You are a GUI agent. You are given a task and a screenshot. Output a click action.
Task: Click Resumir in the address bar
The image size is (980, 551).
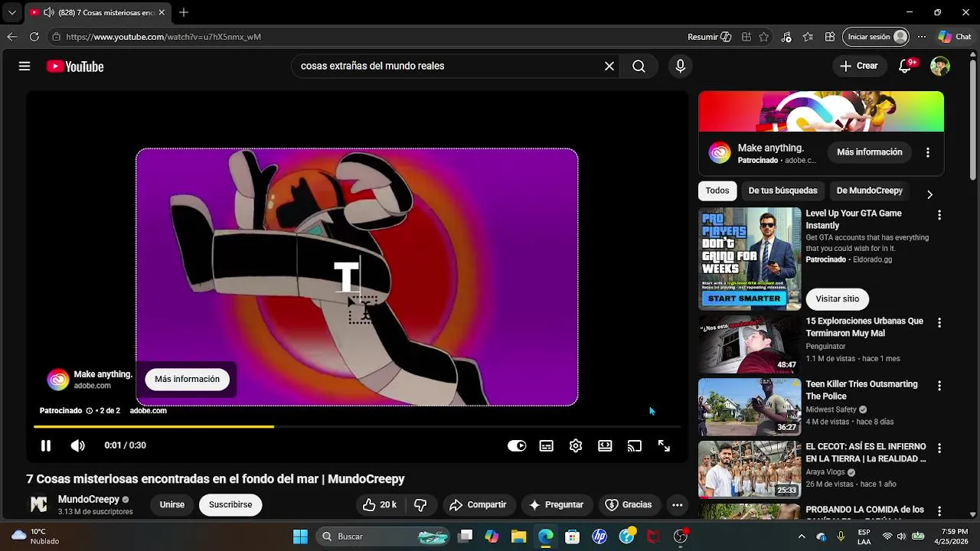710,37
